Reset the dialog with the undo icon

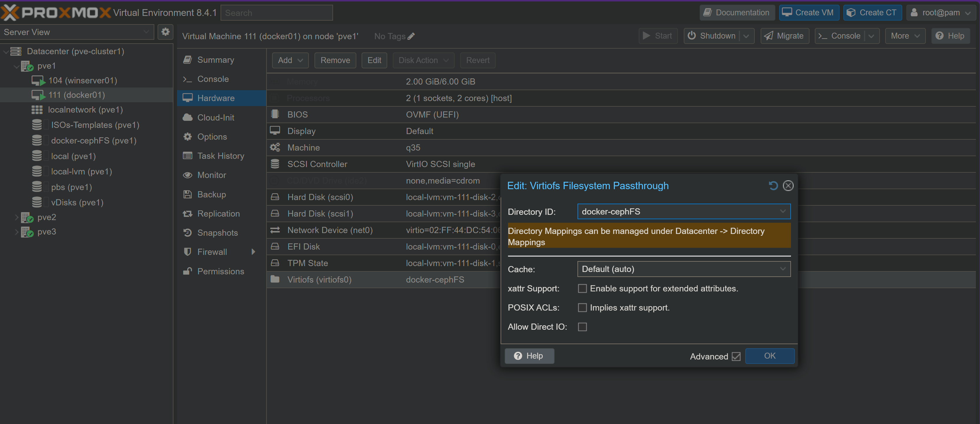[773, 186]
